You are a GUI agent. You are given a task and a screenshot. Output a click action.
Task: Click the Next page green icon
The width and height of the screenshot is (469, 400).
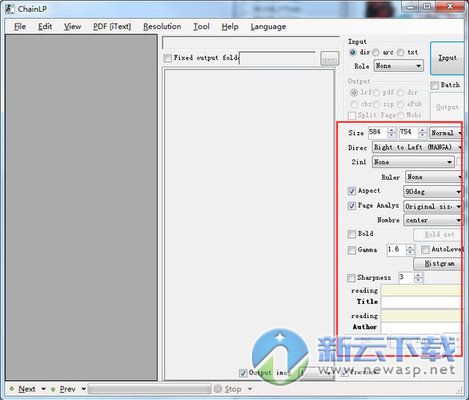point(12,389)
